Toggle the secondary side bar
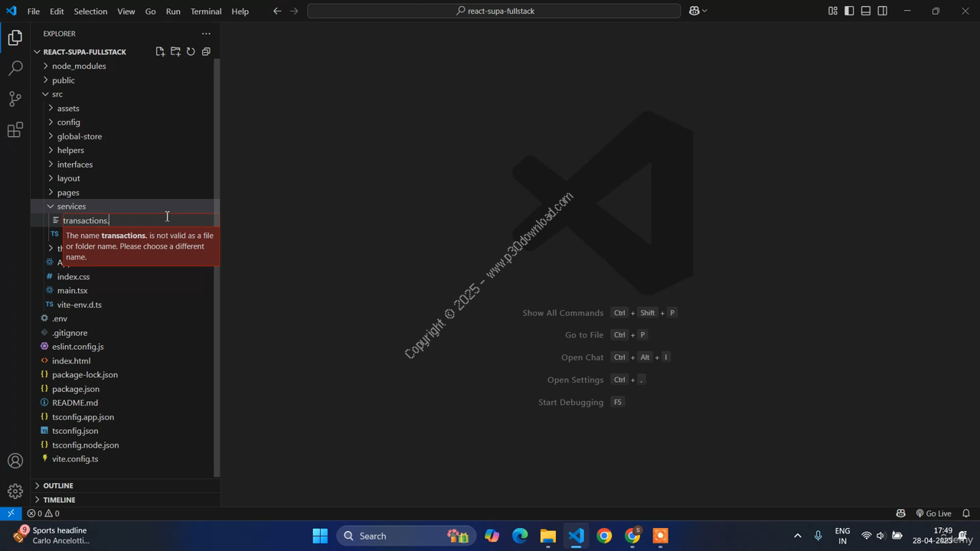Image resolution: width=980 pixels, height=551 pixels. pyautogui.click(x=883, y=11)
